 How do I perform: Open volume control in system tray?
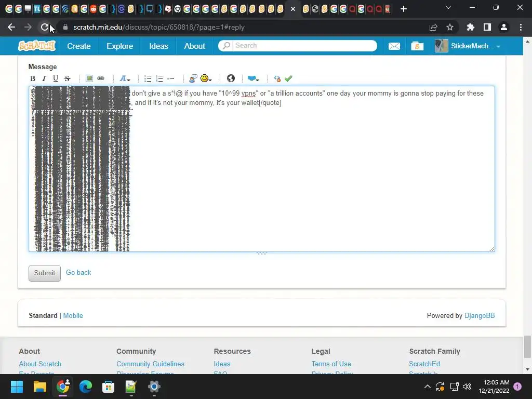coord(467,387)
